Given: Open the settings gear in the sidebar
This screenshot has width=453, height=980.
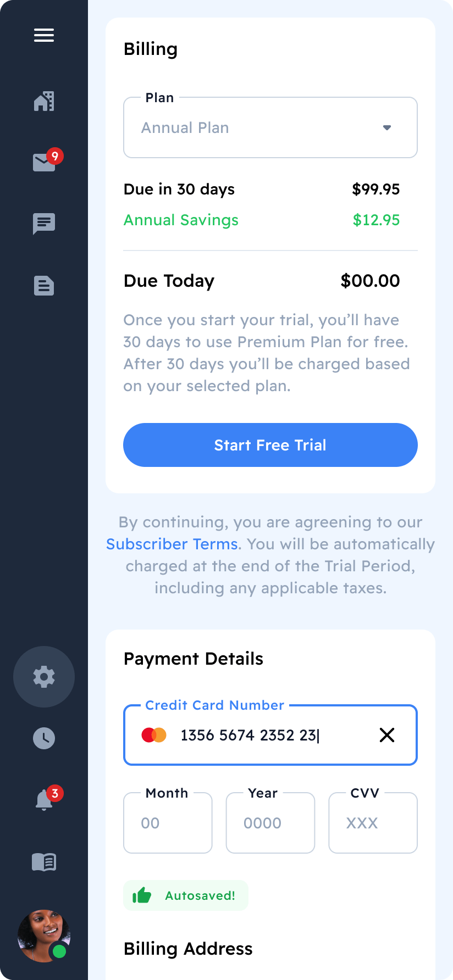Looking at the screenshot, I should (x=44, y=677).
